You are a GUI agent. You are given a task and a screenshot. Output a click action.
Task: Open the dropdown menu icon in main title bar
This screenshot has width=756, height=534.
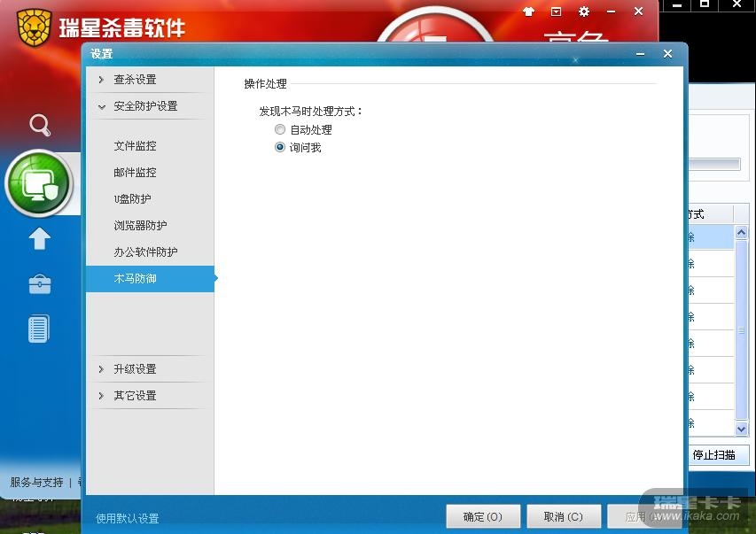(x=556, y=12)
